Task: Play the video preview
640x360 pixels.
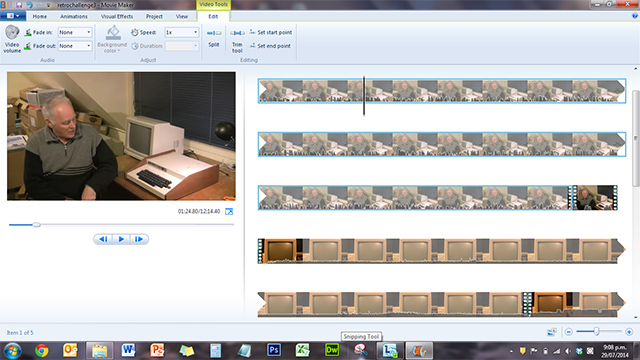Action: coord(121,239)
